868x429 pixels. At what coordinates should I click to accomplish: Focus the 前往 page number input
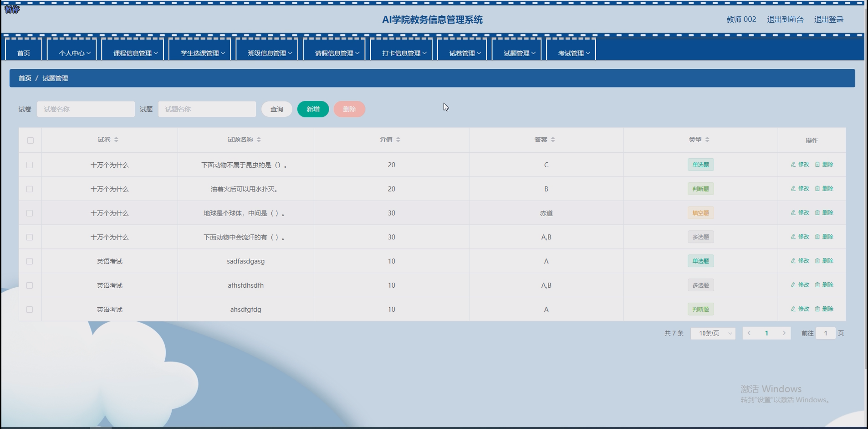tap(826, 333)
